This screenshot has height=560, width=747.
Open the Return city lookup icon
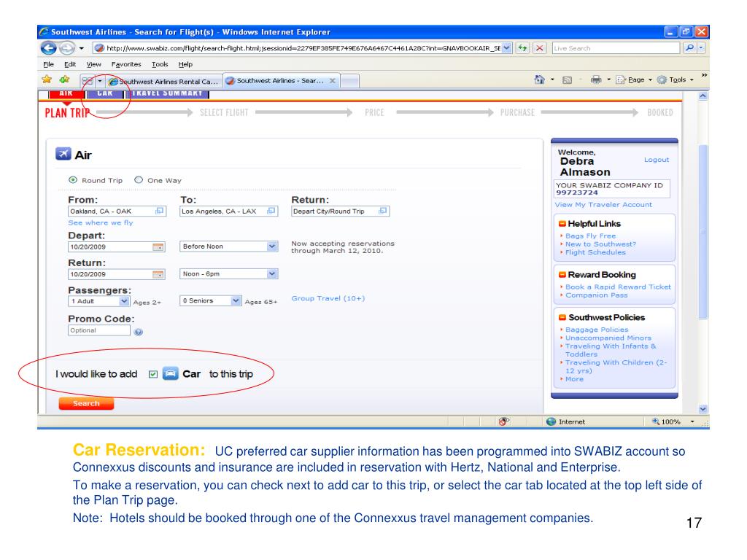382,211
